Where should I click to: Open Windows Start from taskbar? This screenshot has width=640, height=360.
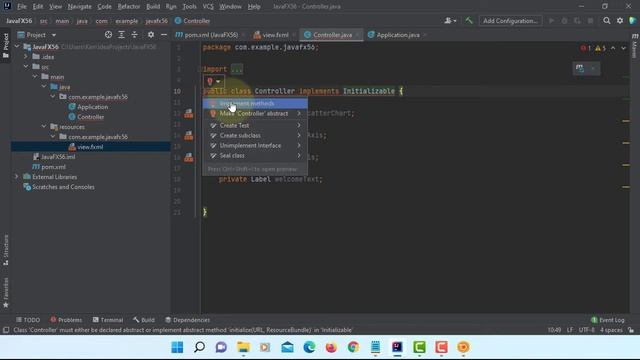click(178, 347)
